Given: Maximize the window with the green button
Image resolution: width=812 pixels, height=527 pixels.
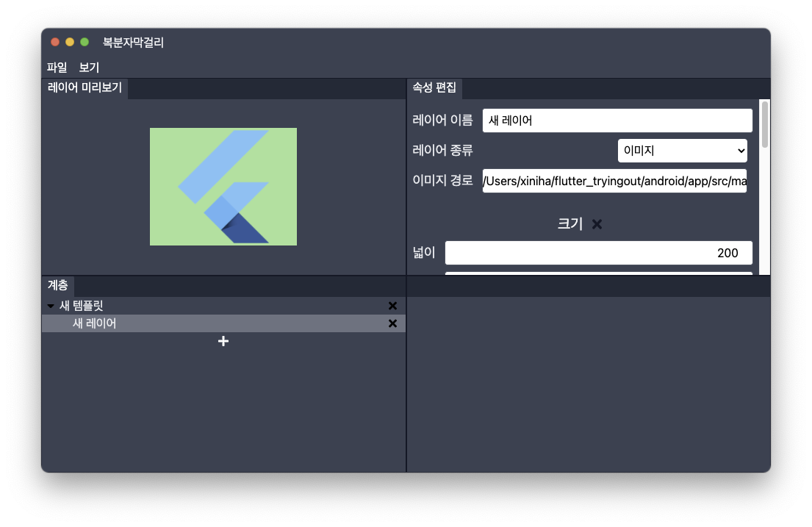Looking at the screenshot, I should point(85,42).
